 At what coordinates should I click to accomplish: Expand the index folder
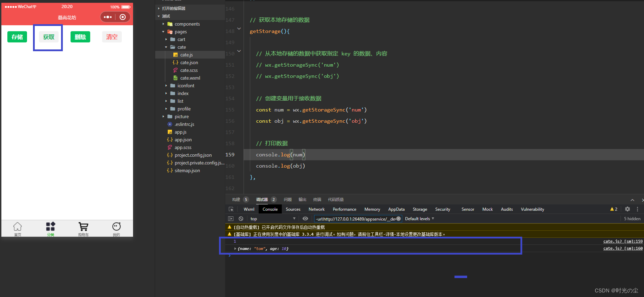click(x=166, y=93)
